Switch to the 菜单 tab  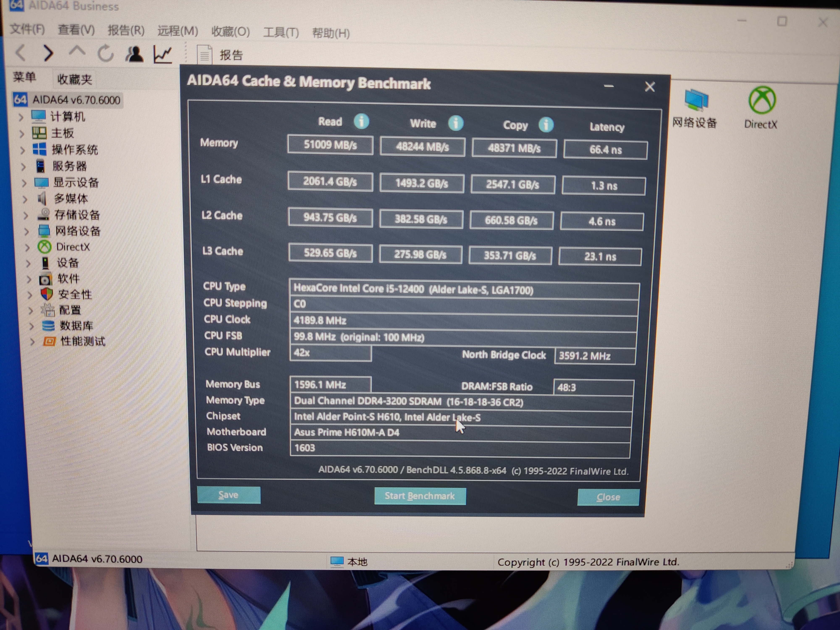coord(24,77)
